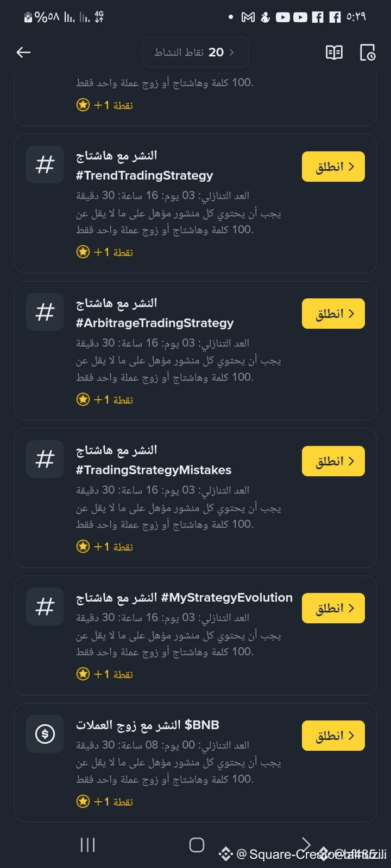Tap the Android home button
Viewport: 391px width, 868px height.
197,845
